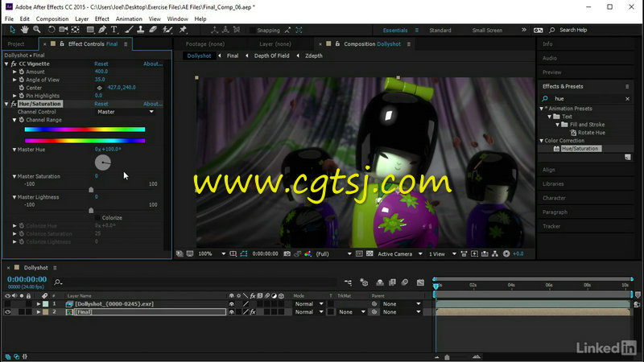Viewport: 644px width, 362px height.
Task: Select the Unified Camera tool
Action: [64, 30]
